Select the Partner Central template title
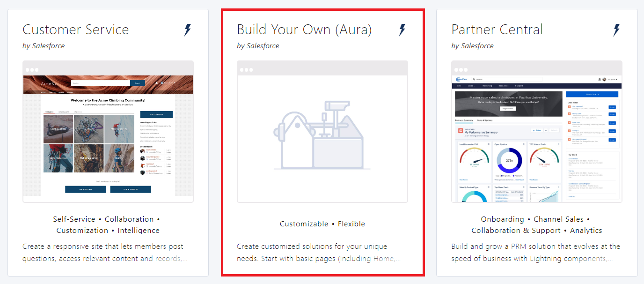 click(497, 30)
